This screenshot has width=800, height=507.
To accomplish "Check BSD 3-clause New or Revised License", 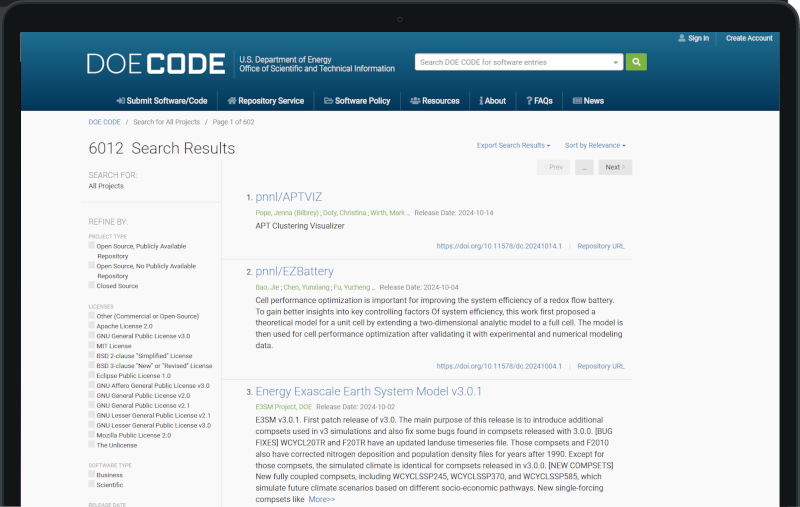I will pos(92,365).
